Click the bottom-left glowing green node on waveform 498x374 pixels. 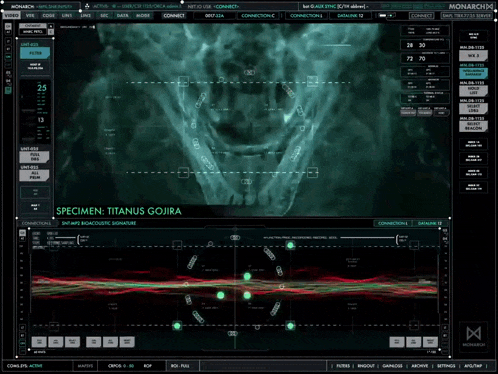177,326
